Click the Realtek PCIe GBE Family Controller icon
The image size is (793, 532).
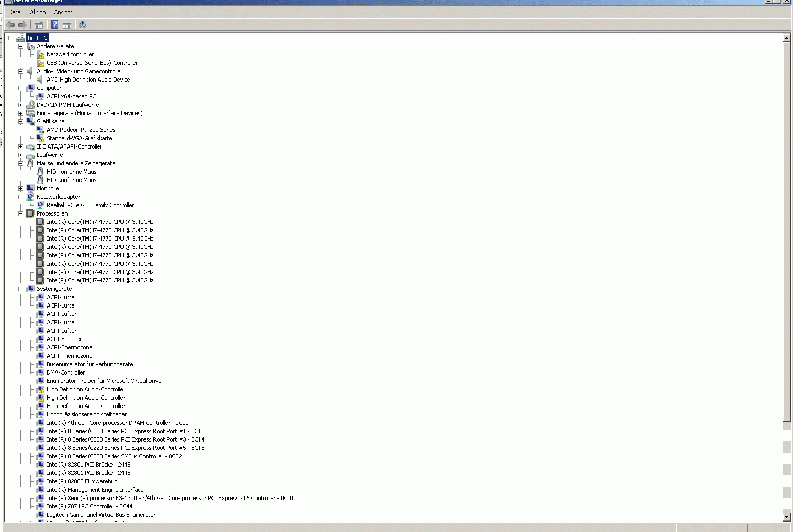coord(40,205)
